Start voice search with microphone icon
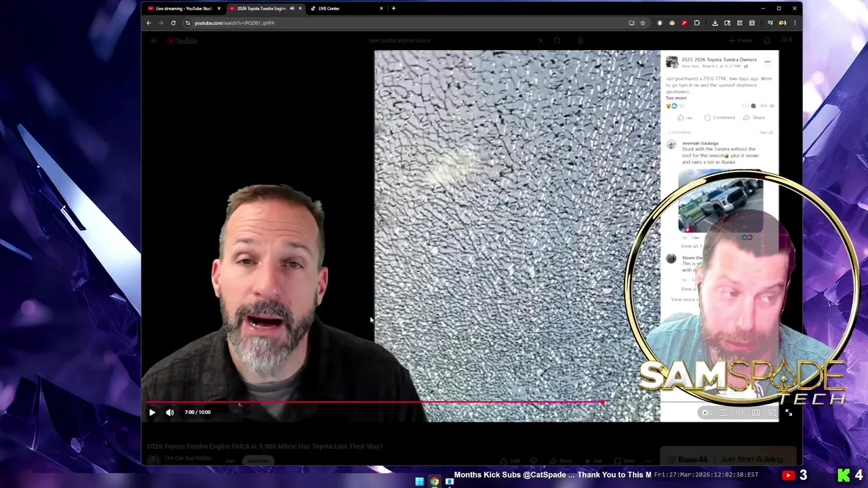 tap(580, 41)
